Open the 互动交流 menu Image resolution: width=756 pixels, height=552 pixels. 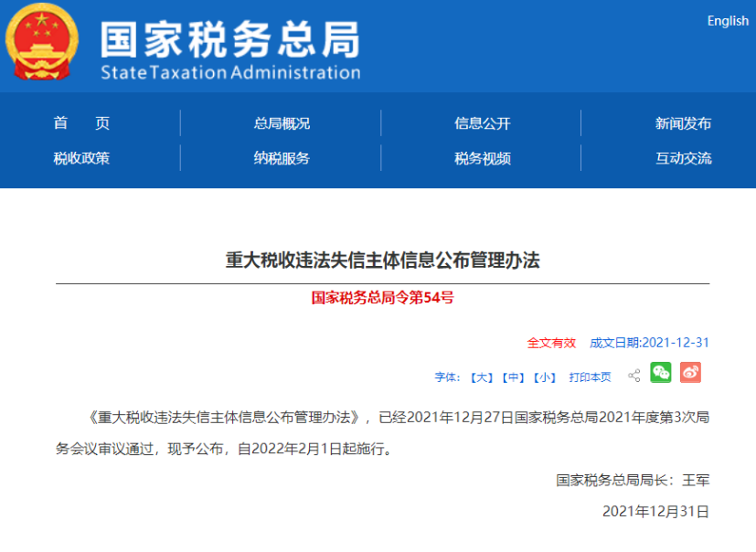683,158
